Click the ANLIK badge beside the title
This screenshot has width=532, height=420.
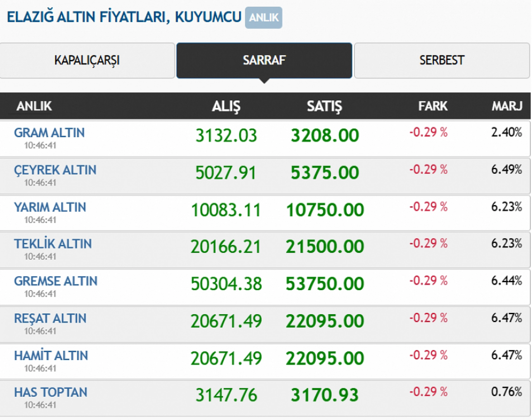[x=263, y=18]
